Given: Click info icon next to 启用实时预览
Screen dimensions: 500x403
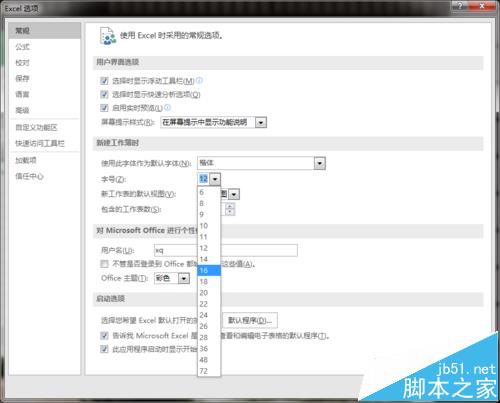Looking at the screenshot, I should pyautogui.click(x=168, y=107).
